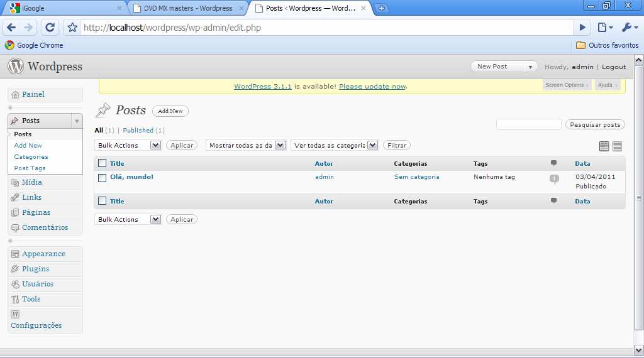Click the Filtrar button
This screenshot has width=644, height=358.
(397, 145)
